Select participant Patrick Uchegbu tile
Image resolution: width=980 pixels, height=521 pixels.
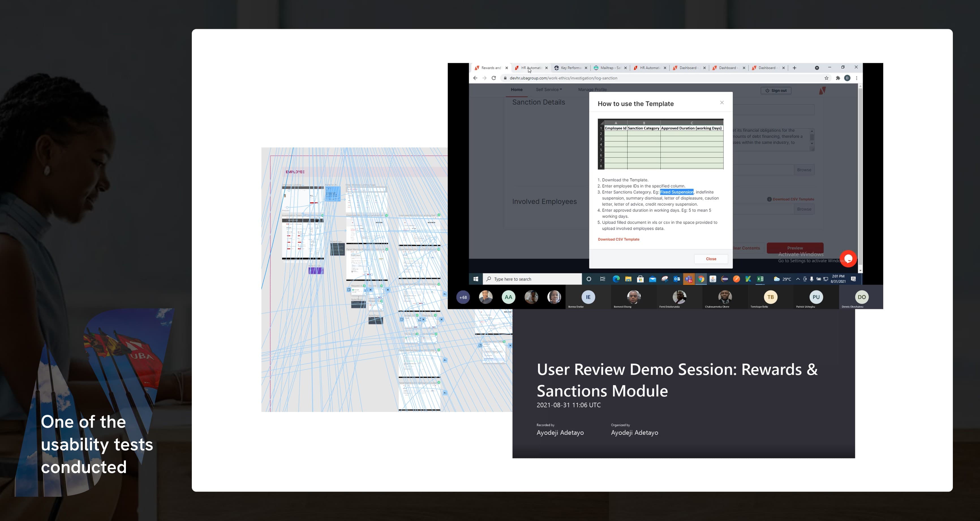816,297
